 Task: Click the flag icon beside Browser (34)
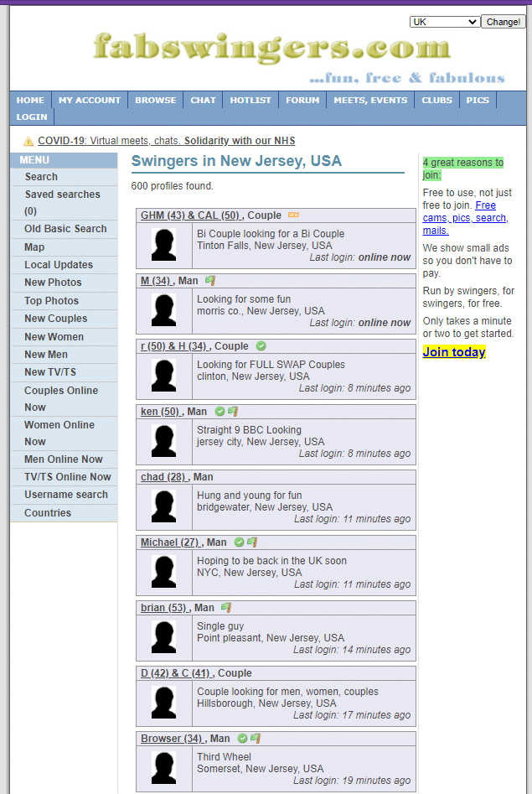[x=255, y=739]
